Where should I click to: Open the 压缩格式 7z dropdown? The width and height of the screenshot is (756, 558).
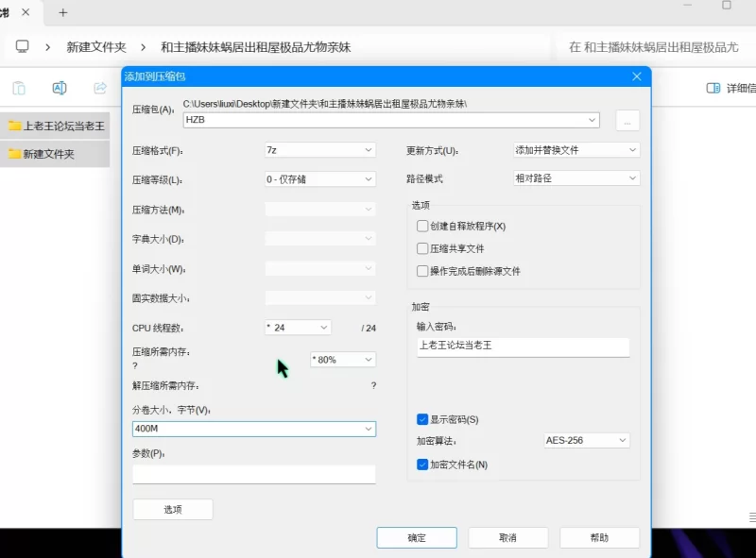(x=320, y=150)
